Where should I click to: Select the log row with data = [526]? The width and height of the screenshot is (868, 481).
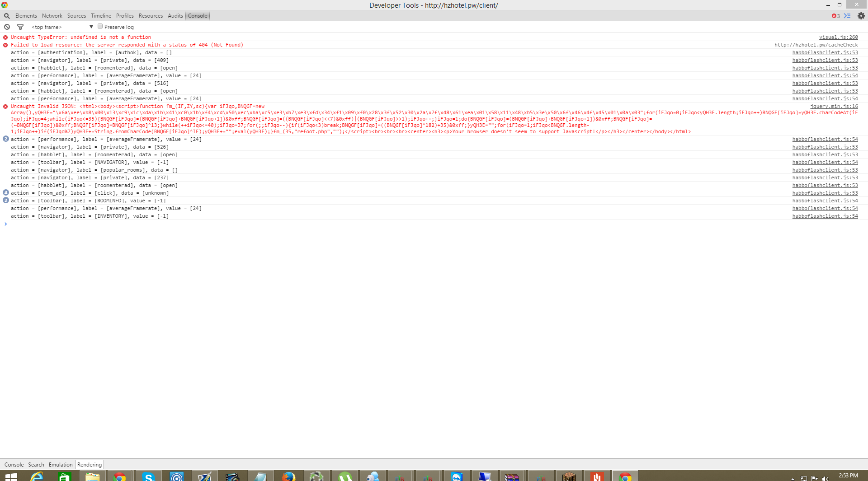tap(90, 147)
